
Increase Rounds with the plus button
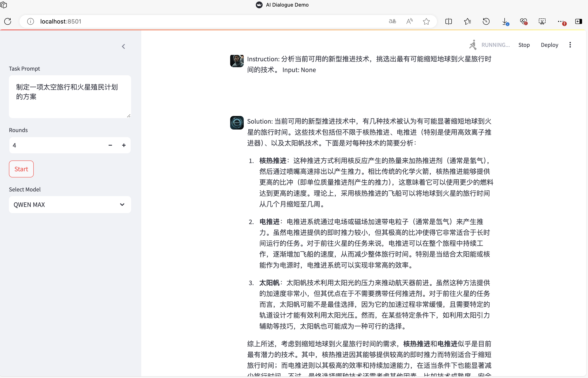(x=124, y=145)
